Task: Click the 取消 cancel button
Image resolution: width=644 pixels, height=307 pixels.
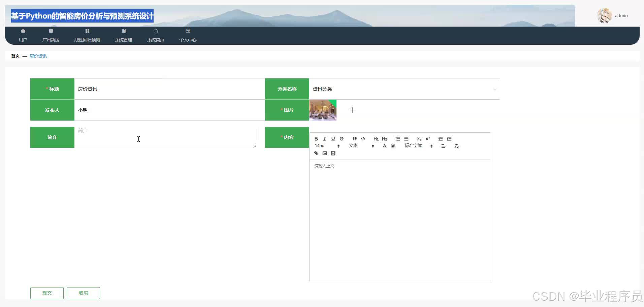Action: pos(83,293)
